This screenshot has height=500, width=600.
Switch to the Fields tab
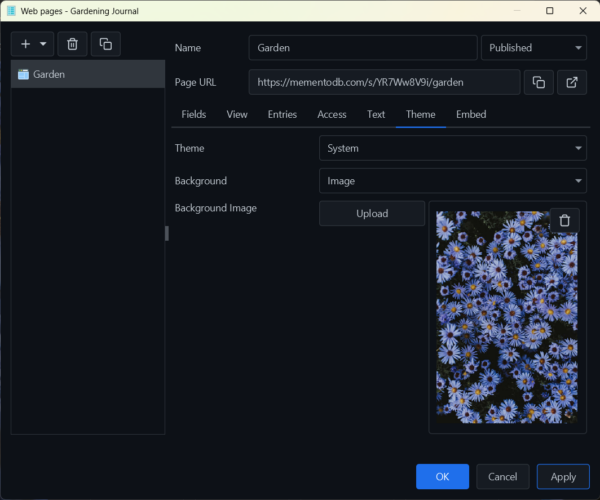[194, 114]
